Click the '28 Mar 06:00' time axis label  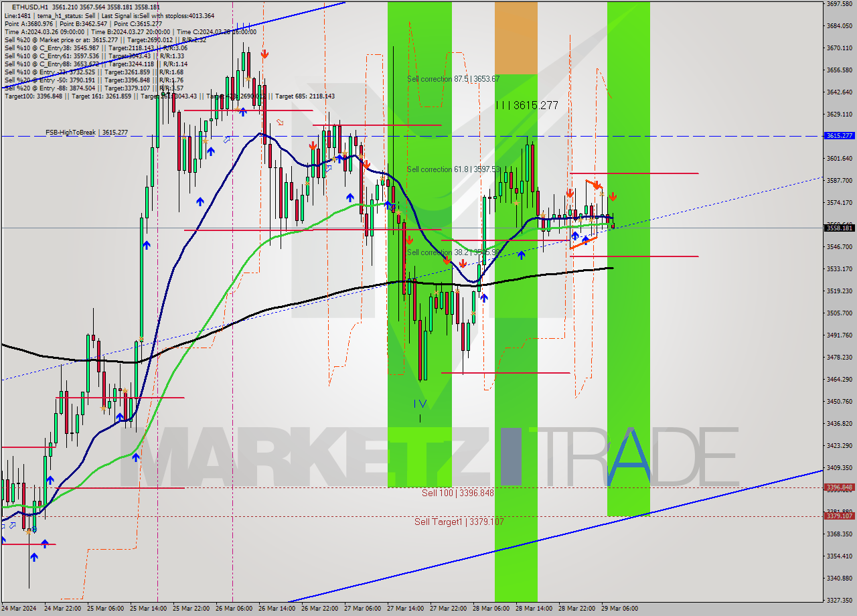point(491,609)
